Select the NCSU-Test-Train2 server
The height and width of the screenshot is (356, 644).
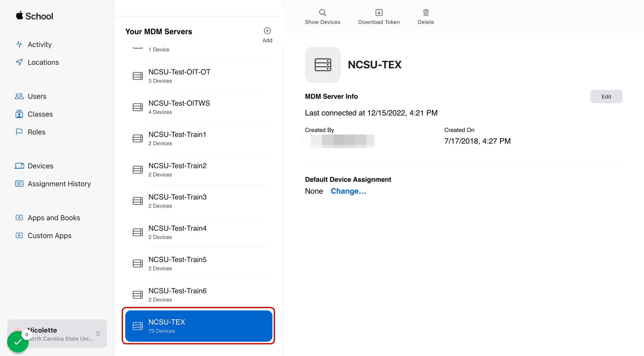(x=199, y=170)
